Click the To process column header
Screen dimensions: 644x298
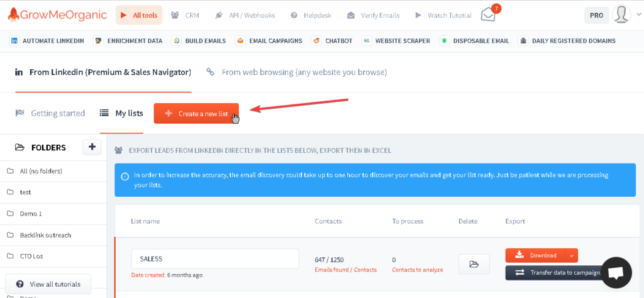(408, 221)
